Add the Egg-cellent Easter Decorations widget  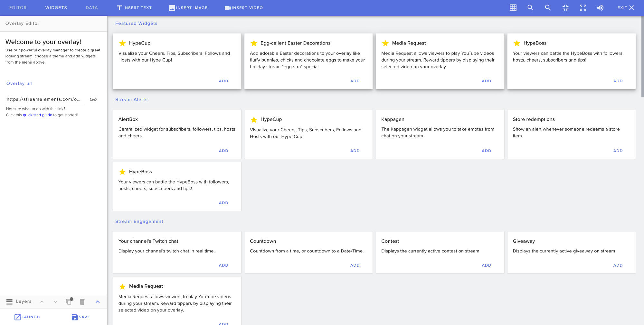355,81
